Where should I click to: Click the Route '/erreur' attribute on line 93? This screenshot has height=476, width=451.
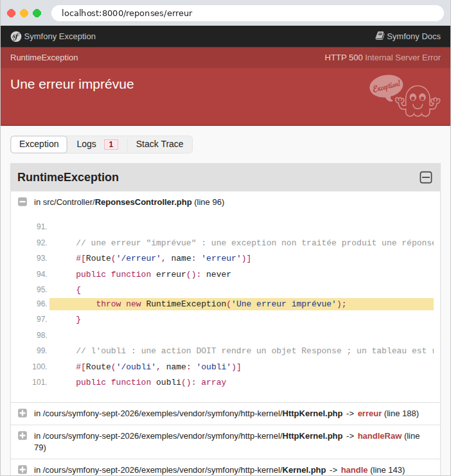click(x=163, y=258)
